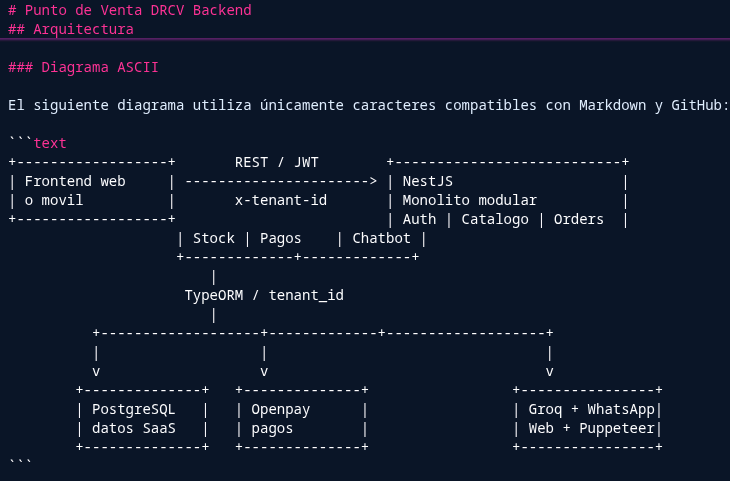Click the 'Orders' module name
This screenshot has height=481, width=730.
[x=579, y=219]
